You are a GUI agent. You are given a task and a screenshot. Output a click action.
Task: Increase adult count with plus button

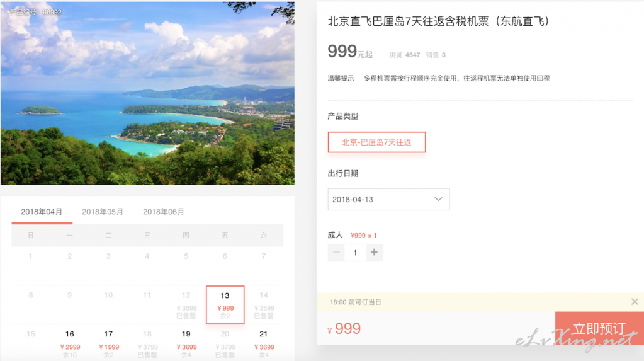coord(374,253)
